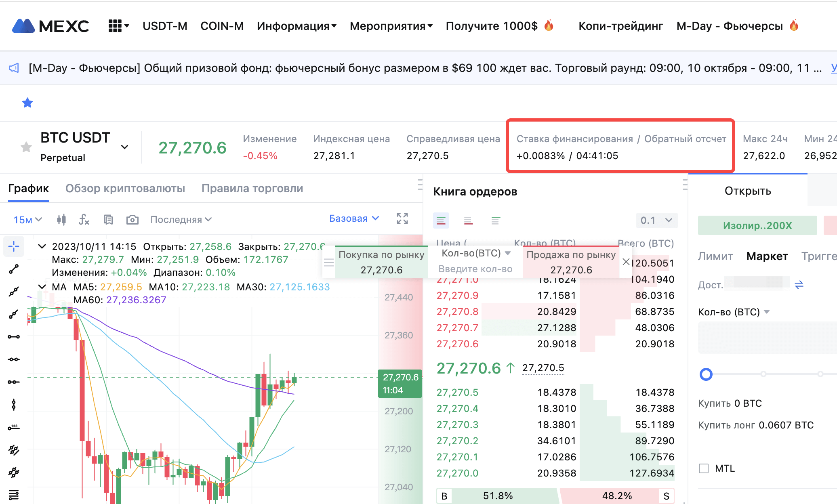This screenshot has height=504, width=837.
Task: Open the Копи-трейдинг menu item
Action: click(620, 26)
